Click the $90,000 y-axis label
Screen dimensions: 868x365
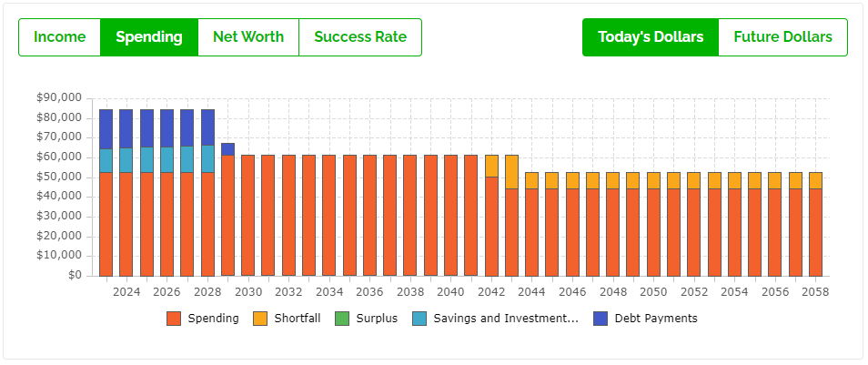58,98
